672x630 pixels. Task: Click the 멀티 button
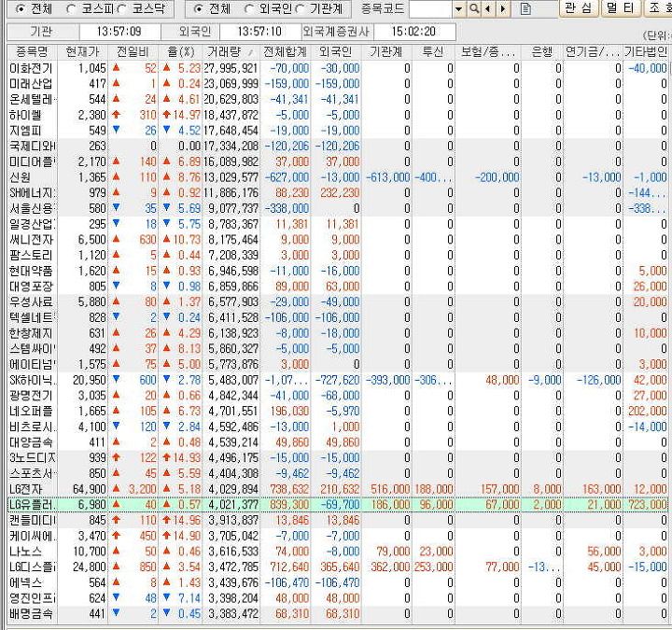pyautogui.click(x=621, y=8)
